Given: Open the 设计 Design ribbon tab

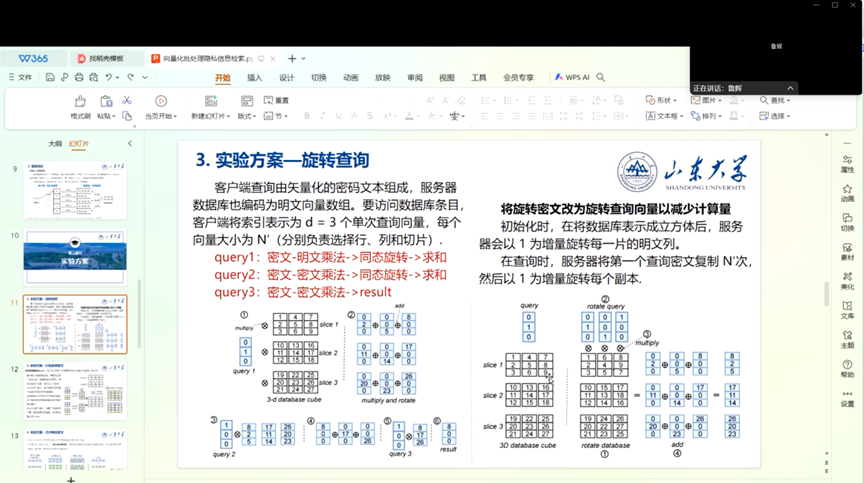Looking at the screenshot, I should 287,77.
